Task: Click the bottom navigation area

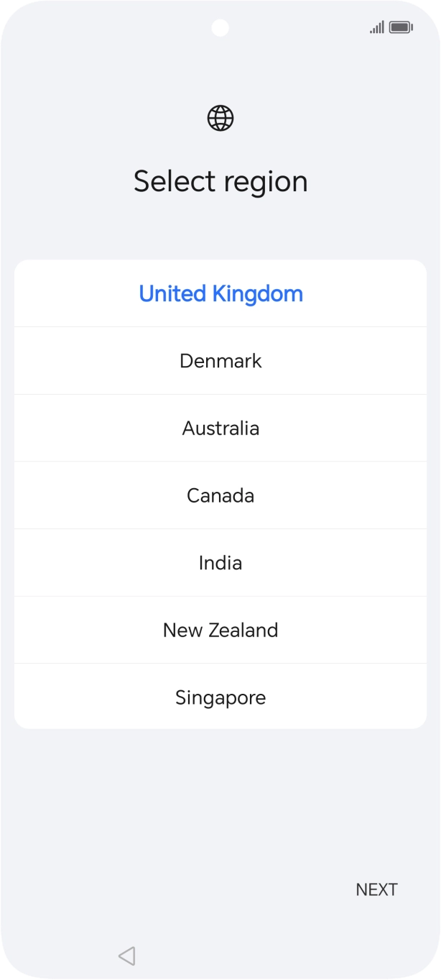Action: pos(220,956)
